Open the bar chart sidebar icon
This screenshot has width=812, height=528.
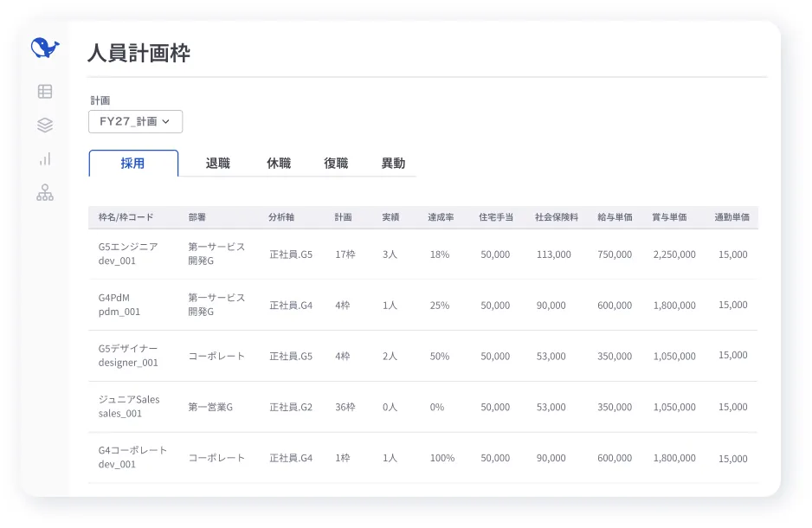click(45, 159)
